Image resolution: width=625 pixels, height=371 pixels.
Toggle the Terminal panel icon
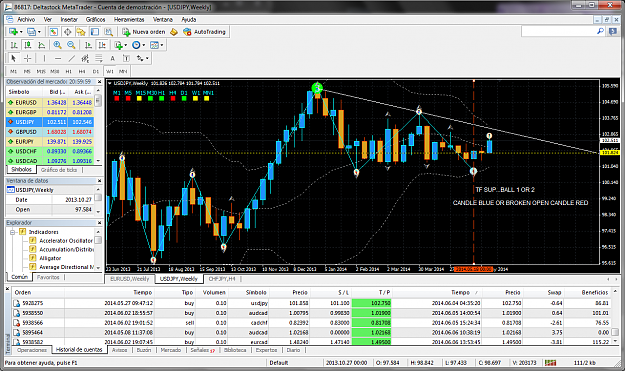(94, 32)
